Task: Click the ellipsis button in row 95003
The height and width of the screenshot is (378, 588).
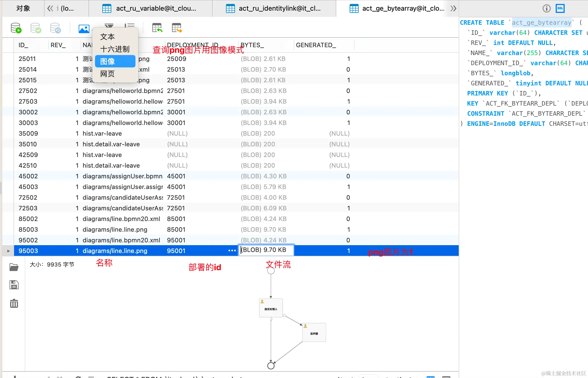Action: coord(232,251)
